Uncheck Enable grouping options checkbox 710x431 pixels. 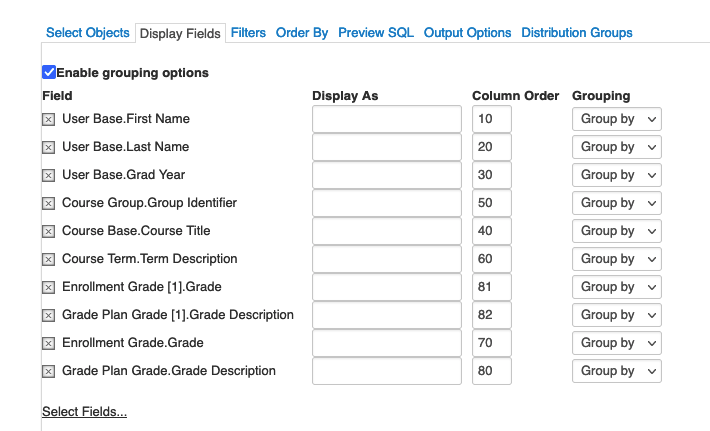coord(49,72)
